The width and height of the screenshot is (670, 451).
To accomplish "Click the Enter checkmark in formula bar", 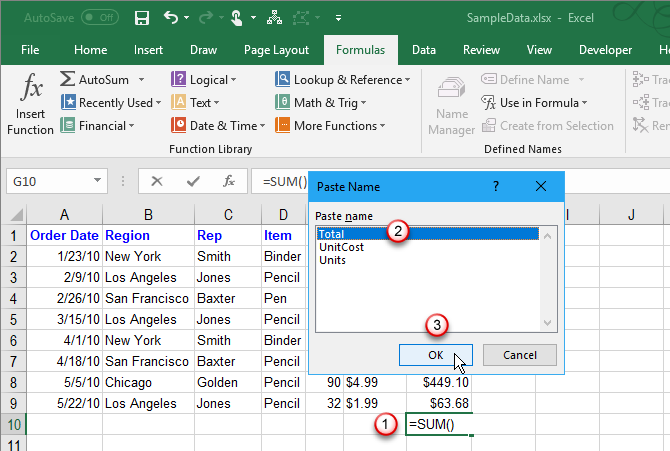I will coord(193,181).
